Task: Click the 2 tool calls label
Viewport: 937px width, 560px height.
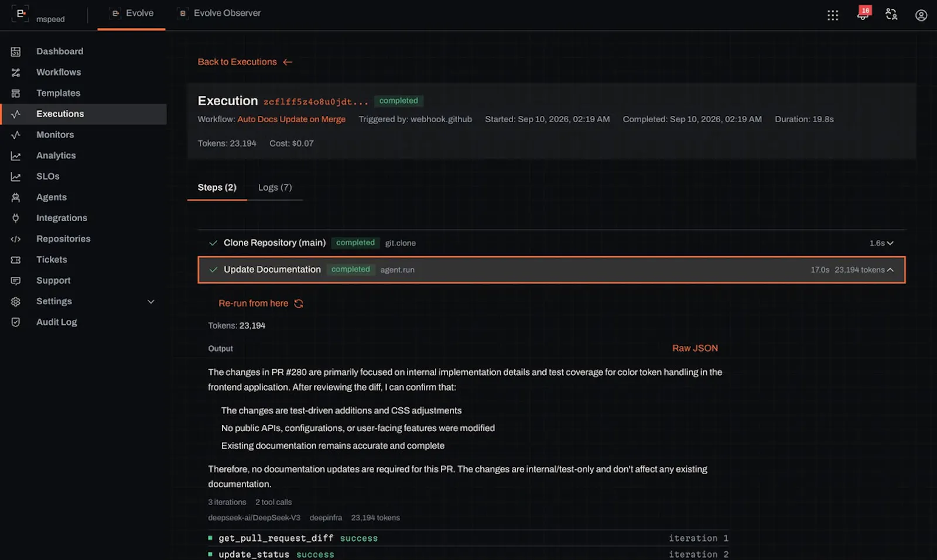Action: [x=273, y=502]
